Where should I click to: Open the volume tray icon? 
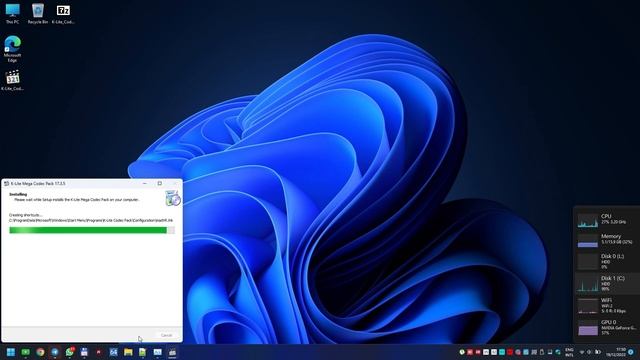click(x=589, y=352)
